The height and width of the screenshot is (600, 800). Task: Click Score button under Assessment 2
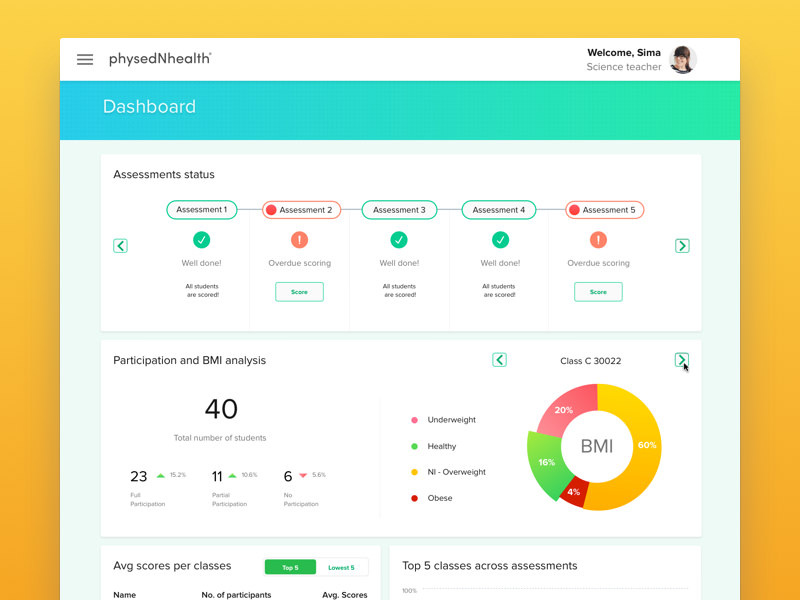pyautogui.click(x=299, y=291)
